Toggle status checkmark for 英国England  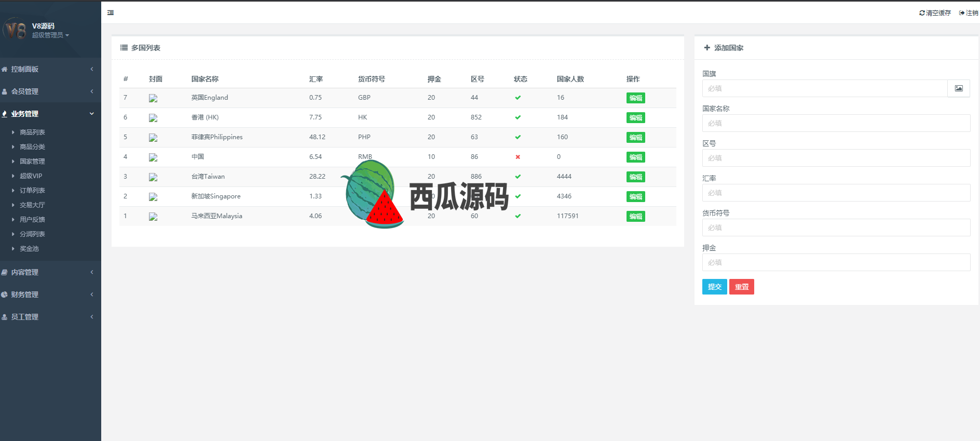pos(518,98)
